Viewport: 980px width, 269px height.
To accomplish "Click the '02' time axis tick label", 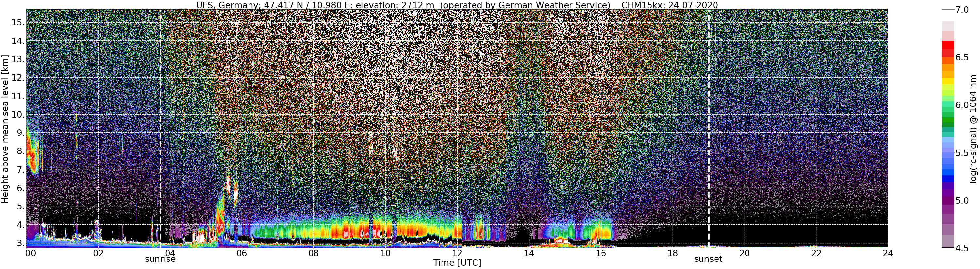I will pyautogui.click(x=99, y=253).
